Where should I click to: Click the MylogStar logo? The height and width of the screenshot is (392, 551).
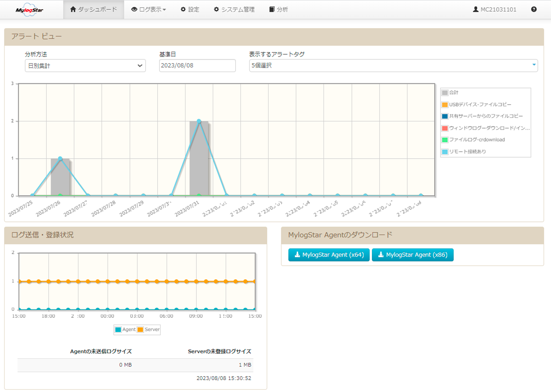pyautogui.click(x=30, y=10)
